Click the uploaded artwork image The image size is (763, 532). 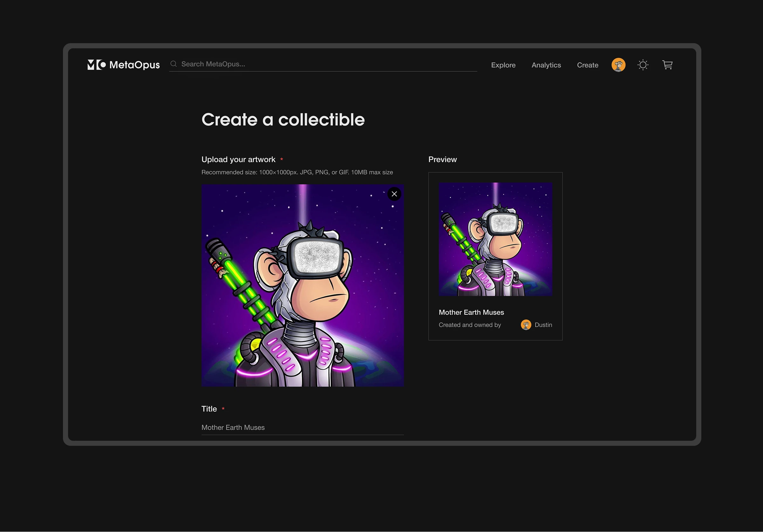(302, 285)
